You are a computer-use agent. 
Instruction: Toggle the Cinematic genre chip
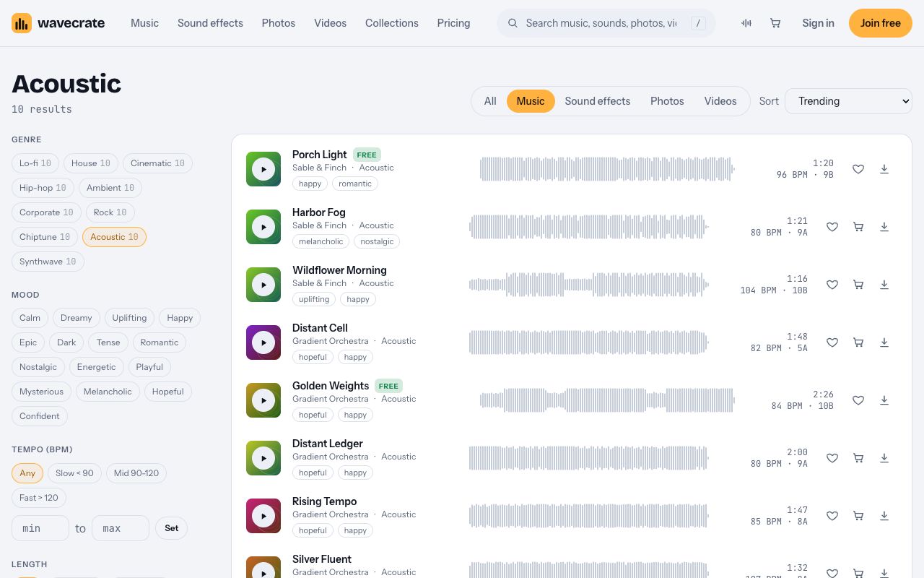pyautogui.click(x=157, y=163)
